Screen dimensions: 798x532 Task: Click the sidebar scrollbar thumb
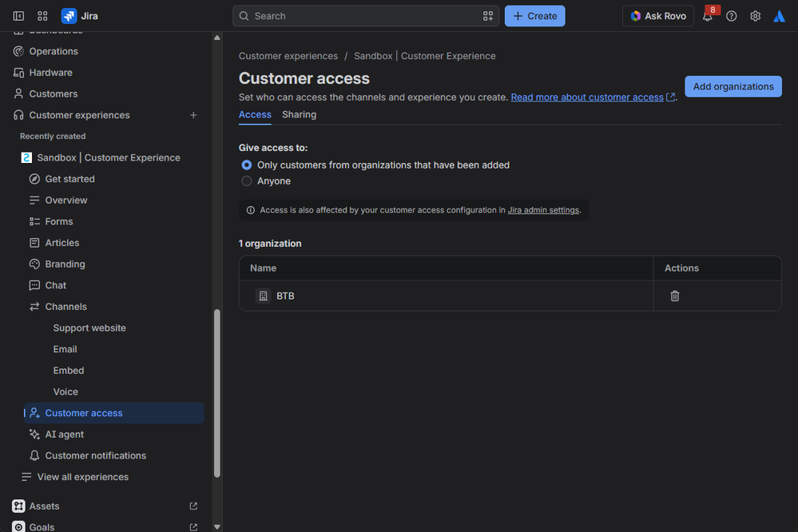[x=217, y=393]
